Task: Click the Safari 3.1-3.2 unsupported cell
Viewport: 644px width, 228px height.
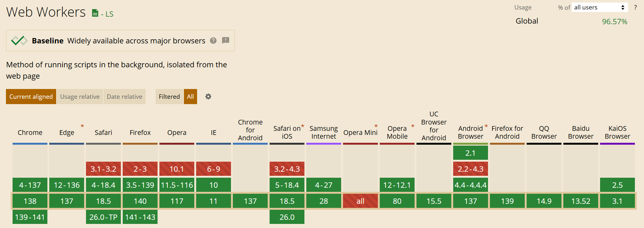Action: coord(103,169)
